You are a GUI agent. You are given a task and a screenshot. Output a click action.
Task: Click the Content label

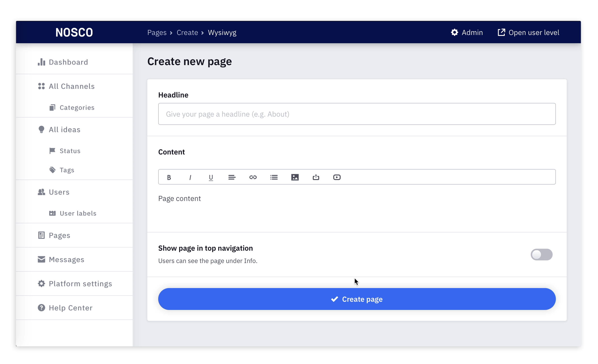coord(171,152)
